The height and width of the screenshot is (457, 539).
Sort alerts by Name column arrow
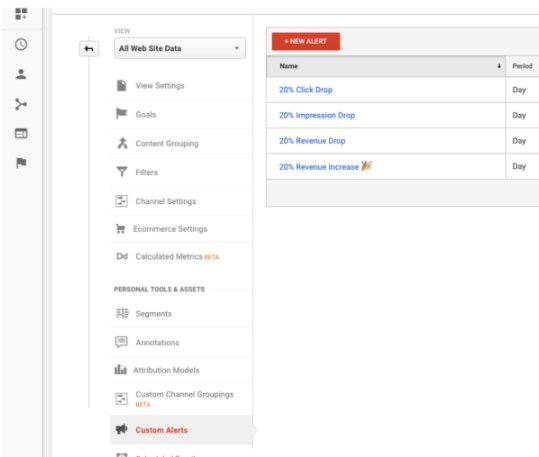[x=499, y=66]
